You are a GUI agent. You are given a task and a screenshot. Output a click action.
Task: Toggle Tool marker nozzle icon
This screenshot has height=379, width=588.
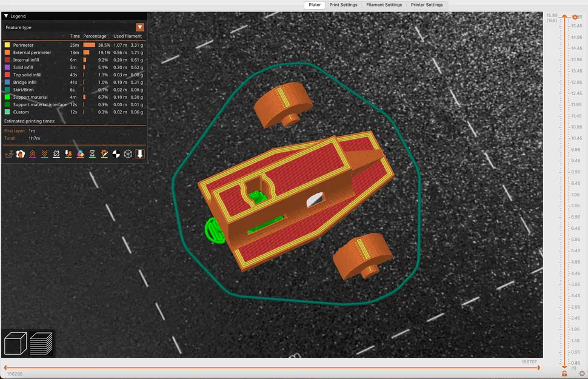point(140,154)
